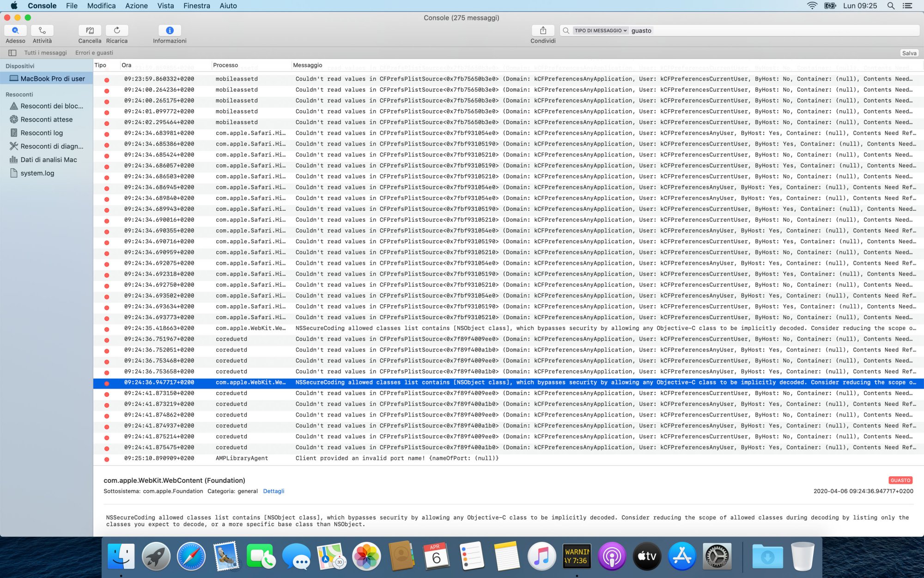924x578 pixels.
Task: Click the selected 09:24:36.947717 row
Action: coord(508,382)
